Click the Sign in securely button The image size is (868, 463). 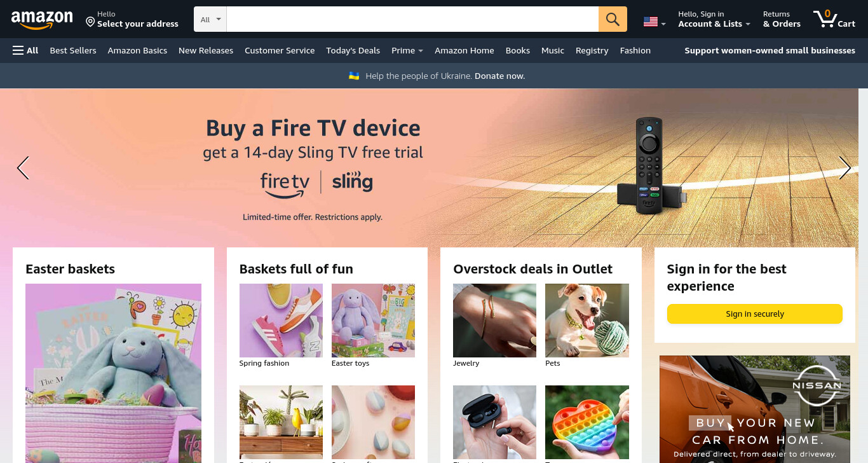[x=754, y=314]
